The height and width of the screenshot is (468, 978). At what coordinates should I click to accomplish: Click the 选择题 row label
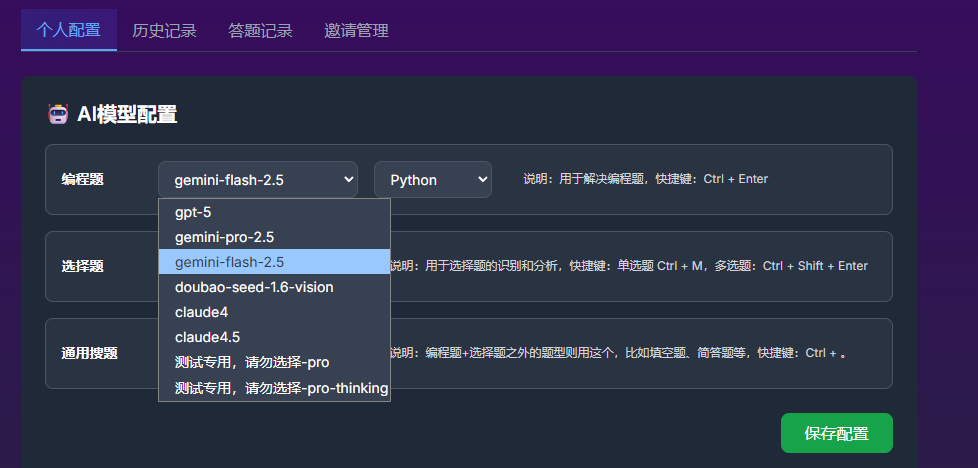click(x=82, y=267)
